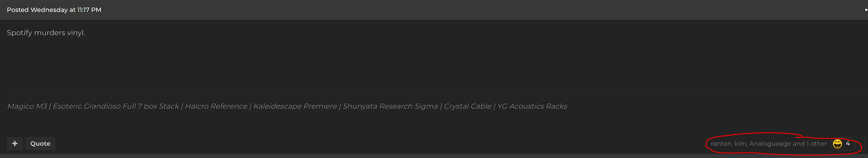
Task: Click the laughing emoji reaction icon
Action: [837, 144]
